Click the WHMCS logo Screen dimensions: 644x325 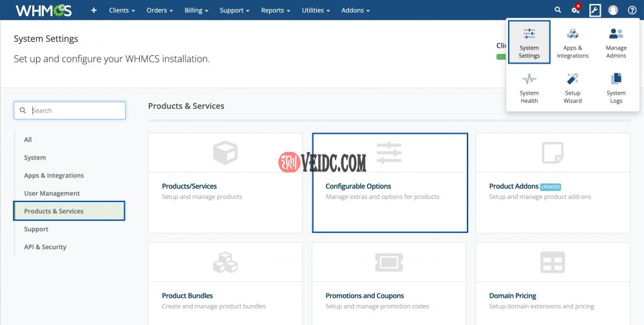pos(43,10)
